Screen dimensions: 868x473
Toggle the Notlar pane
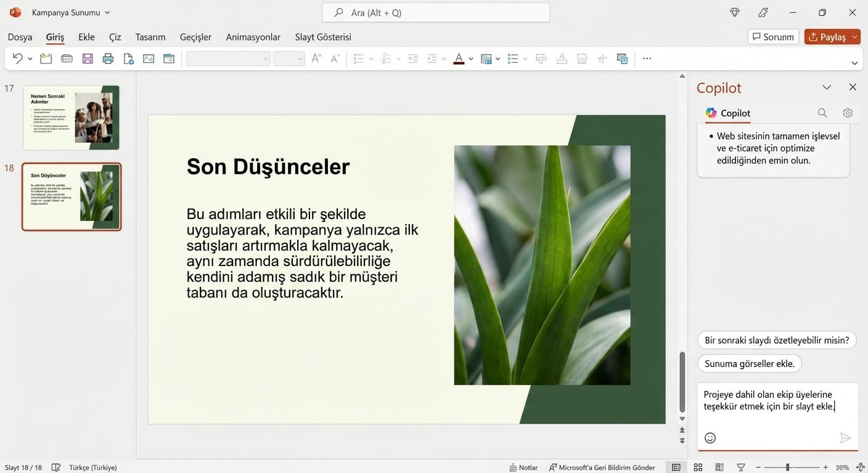523,467
